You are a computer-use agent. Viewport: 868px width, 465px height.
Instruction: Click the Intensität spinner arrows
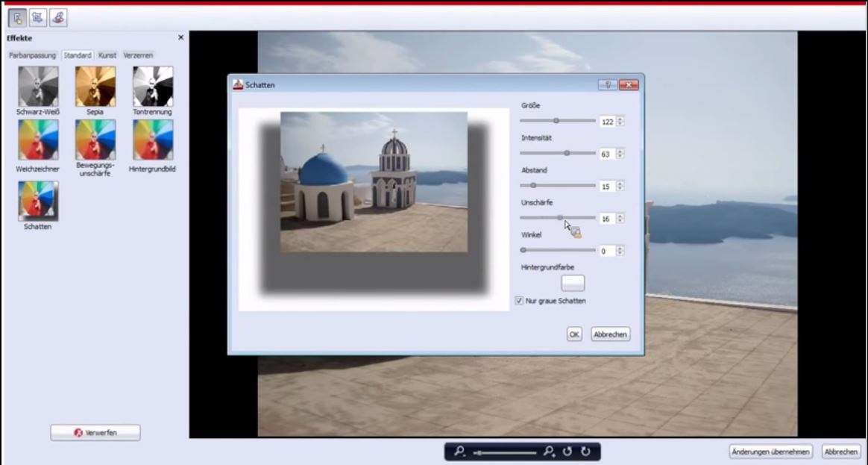coord(620,154)
